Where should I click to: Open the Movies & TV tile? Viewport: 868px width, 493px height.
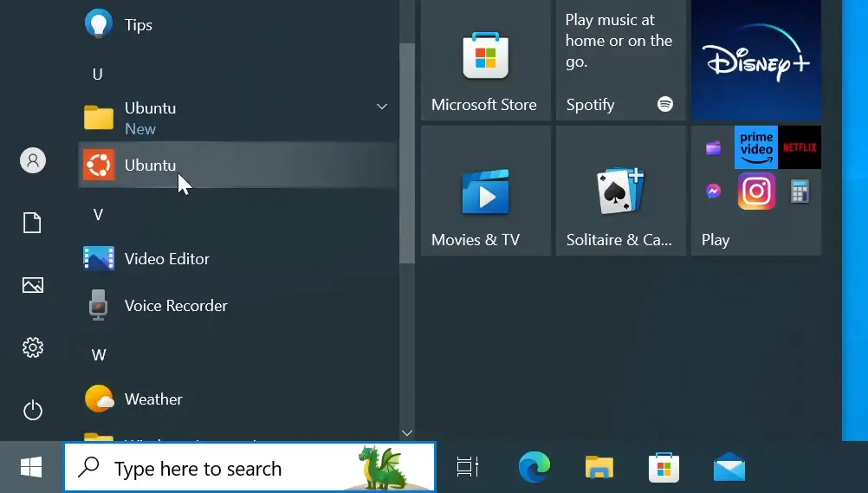point(485,191)
